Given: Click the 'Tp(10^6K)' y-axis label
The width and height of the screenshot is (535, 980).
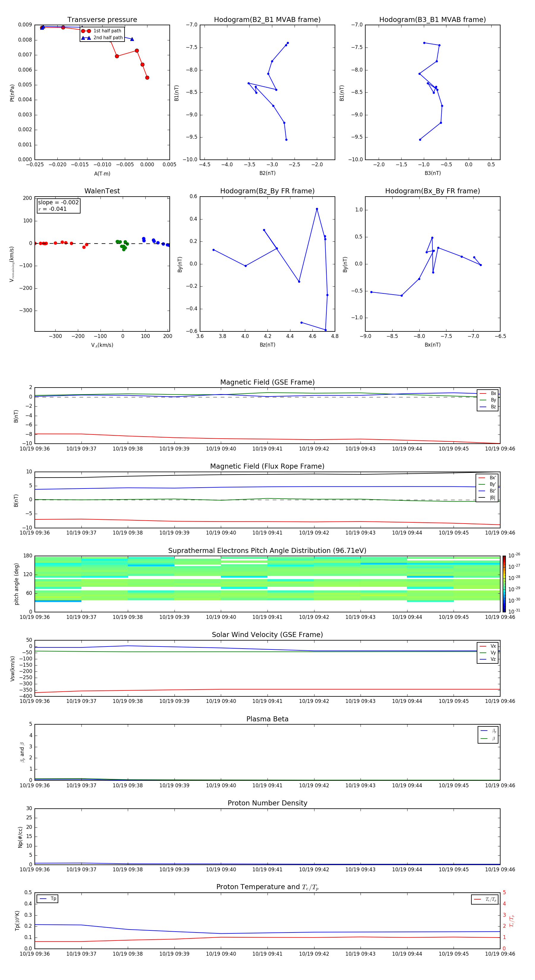Looking at the screenshot, I should click(17, 921).
